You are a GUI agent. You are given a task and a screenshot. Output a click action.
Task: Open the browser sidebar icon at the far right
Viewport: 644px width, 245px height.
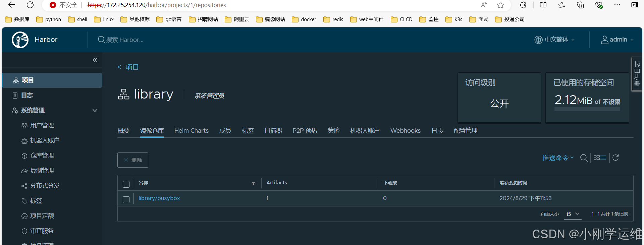635,5
